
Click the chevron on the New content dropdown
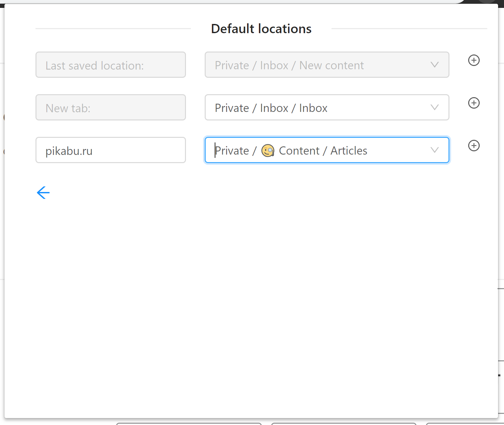[434, 65]
